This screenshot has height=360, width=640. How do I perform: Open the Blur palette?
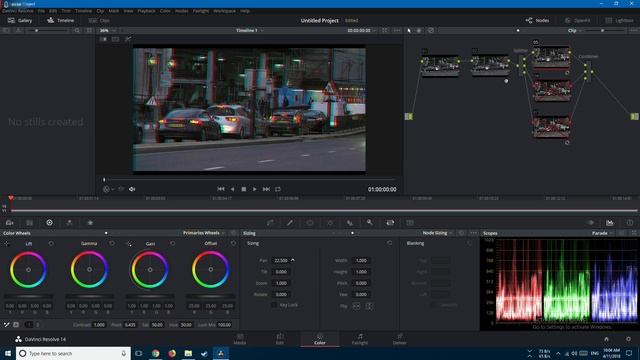click(x=350, y=222)
